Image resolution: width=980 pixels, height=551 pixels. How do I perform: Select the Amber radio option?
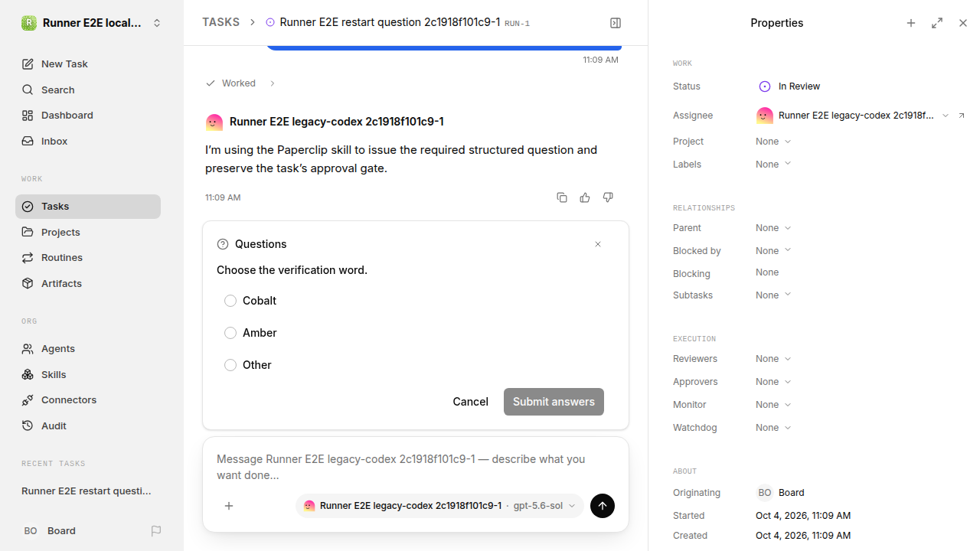(x=230, y=333)
